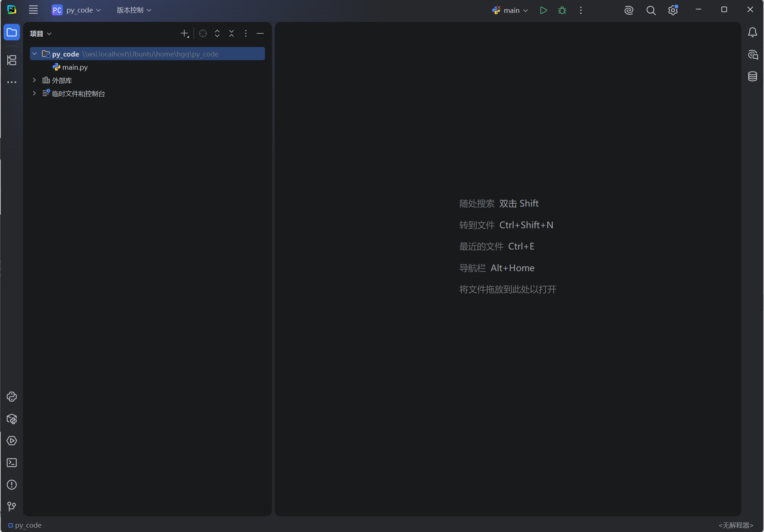Open Search Everywhere magnifier
This screenshot has height=532, width=764.
pos(651,10)
